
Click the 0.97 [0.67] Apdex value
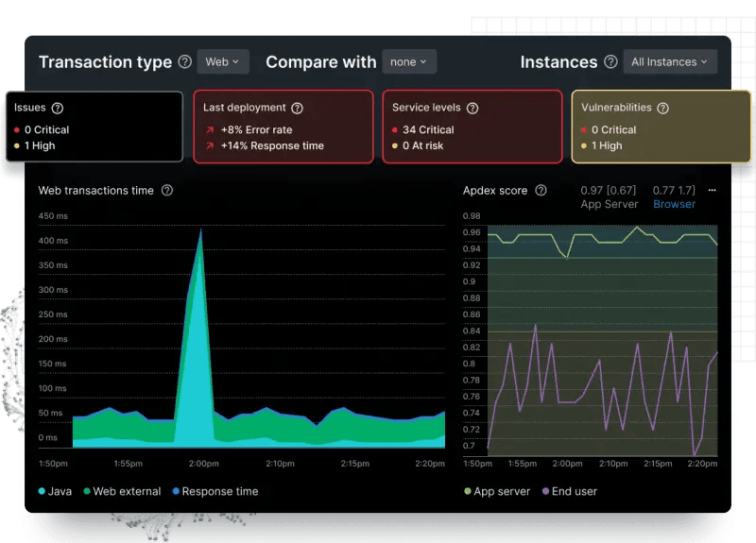(x=608, y=191)
